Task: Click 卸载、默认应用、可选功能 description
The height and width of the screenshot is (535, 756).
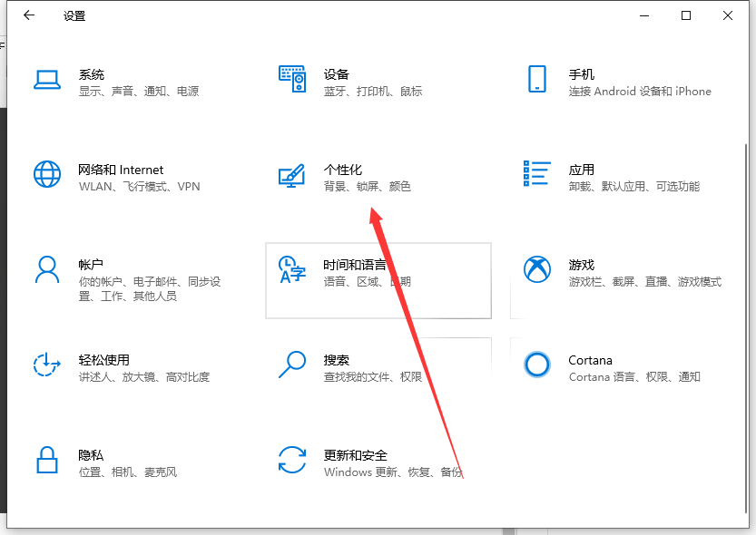Action: (x=634, y=187)
